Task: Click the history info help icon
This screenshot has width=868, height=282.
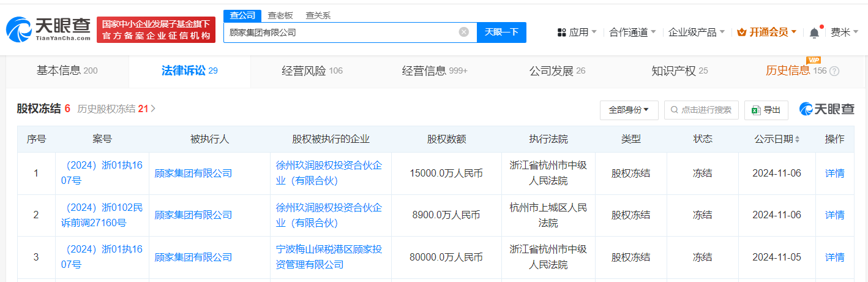Action: 834,71
